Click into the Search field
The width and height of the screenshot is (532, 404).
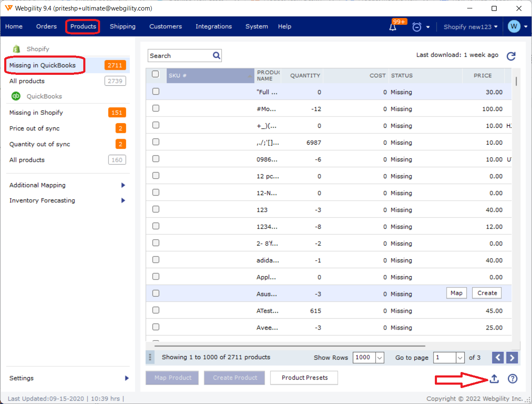[x=181, y=55]
